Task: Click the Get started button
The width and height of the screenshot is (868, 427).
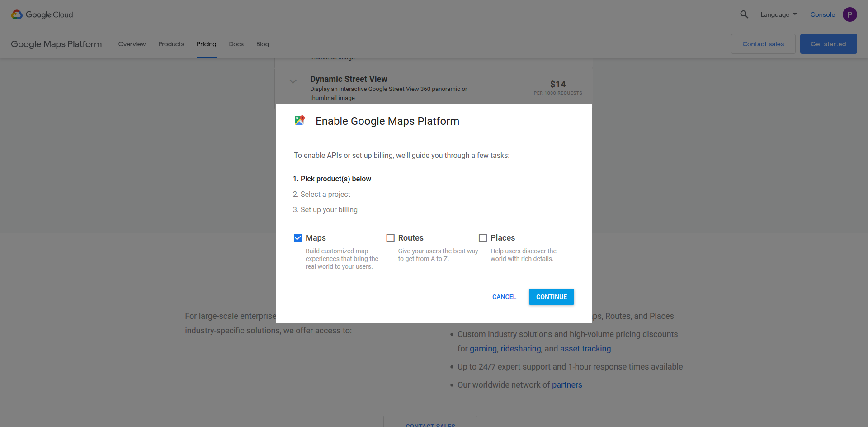Action: point(828,44)
